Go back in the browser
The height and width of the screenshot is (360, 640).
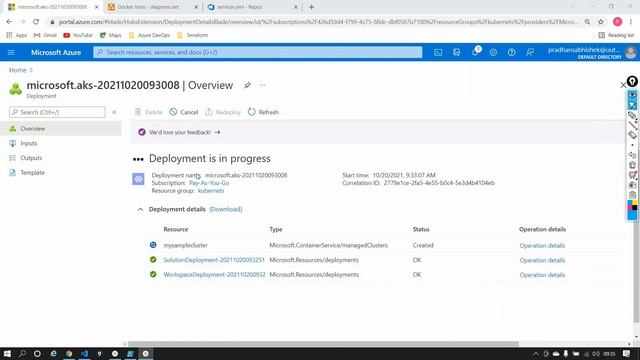tap(9, 22)
